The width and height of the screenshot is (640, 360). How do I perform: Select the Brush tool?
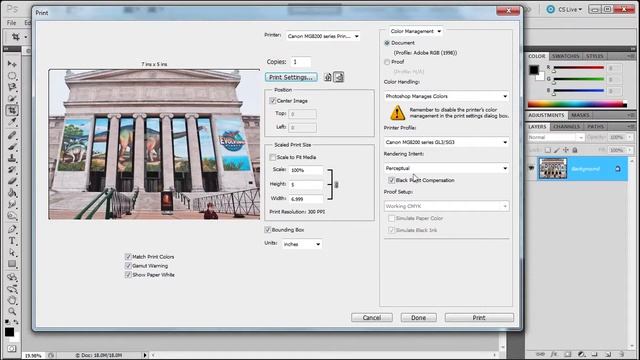(12, 146)
